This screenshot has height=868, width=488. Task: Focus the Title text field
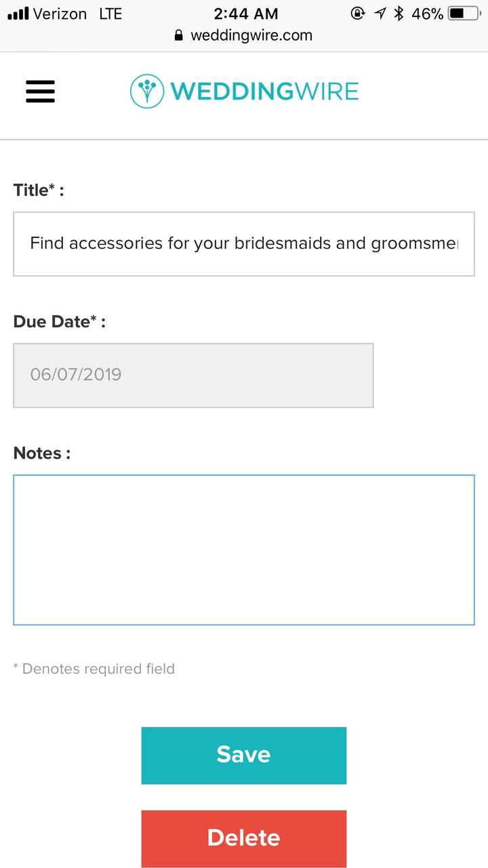point(244,243)
